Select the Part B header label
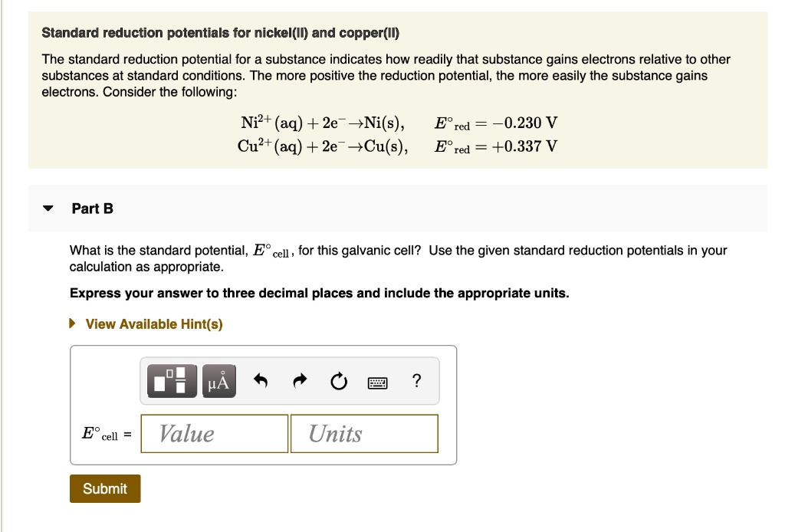Image resolution: width=785 pixels, height=532 pixels. click(92, 208)
